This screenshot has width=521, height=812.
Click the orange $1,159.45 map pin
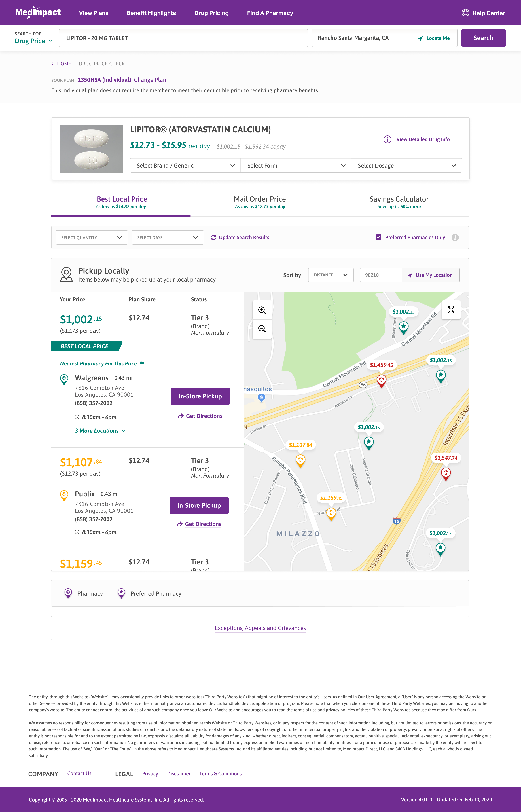tap(331, 514)
